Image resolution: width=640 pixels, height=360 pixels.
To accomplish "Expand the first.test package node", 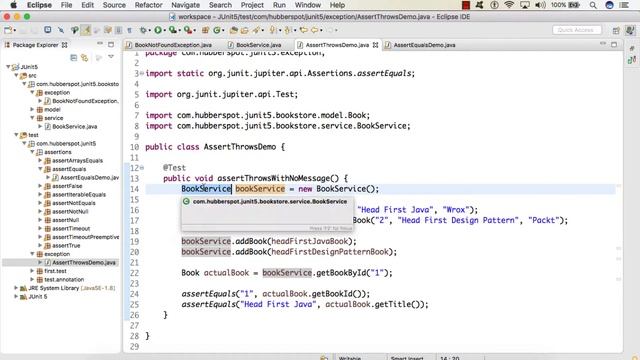I will tap(32, 271).
